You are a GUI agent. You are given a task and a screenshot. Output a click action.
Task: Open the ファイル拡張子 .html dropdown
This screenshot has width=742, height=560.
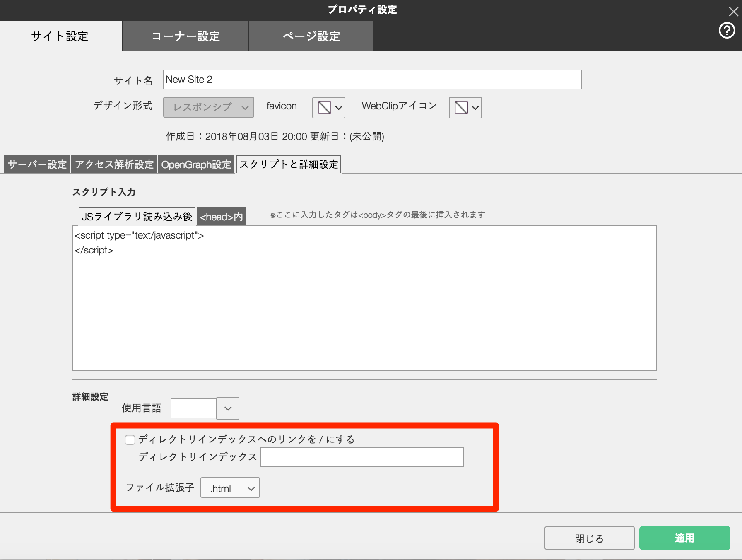click(230, 488)
